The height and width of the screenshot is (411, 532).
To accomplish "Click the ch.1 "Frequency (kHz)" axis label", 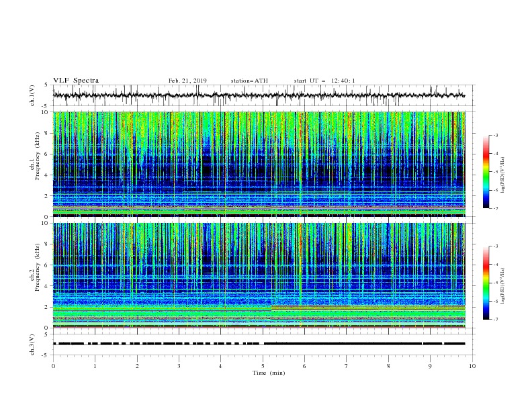I will [x=38, y=156].
